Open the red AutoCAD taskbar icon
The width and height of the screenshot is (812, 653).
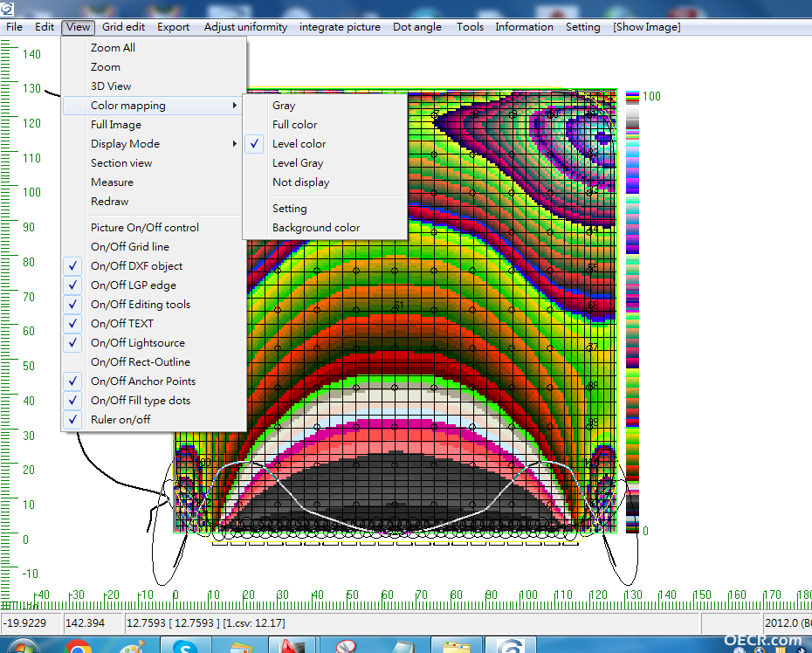coord(292,647)
